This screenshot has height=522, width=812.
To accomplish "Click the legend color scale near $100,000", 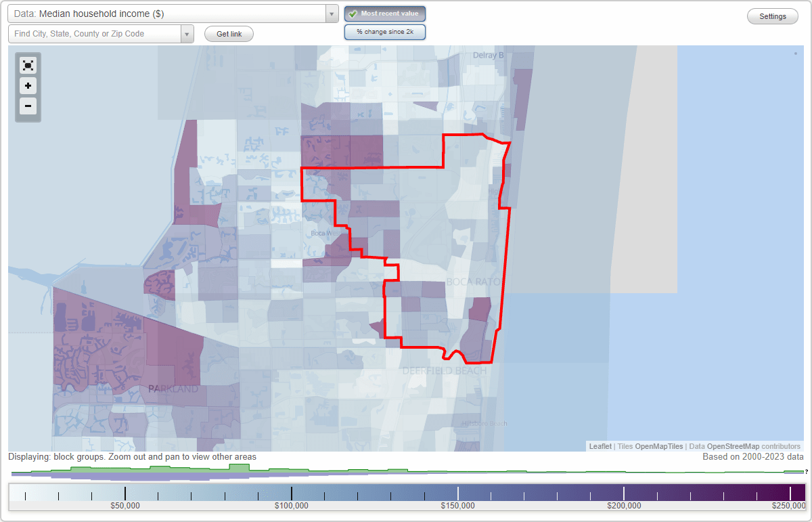I will click(292, 494).
